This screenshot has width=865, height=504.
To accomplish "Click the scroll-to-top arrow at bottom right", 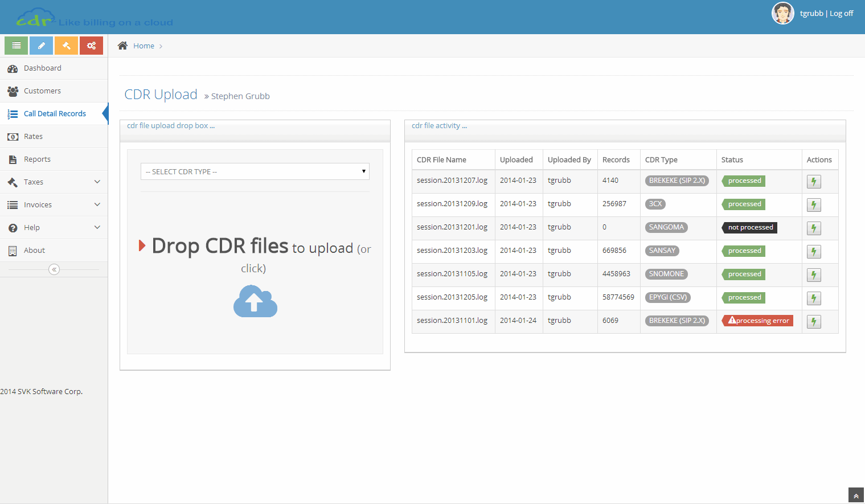I will pos(855,495).
